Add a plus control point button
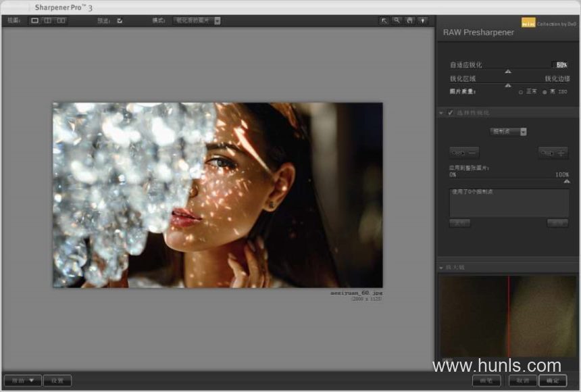This screenshot has width=581, height=392. coord(553,153)
